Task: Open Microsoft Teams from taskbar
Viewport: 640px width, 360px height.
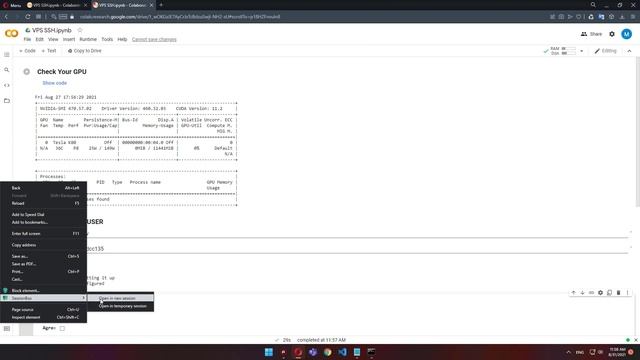Action: coord(313,352)
